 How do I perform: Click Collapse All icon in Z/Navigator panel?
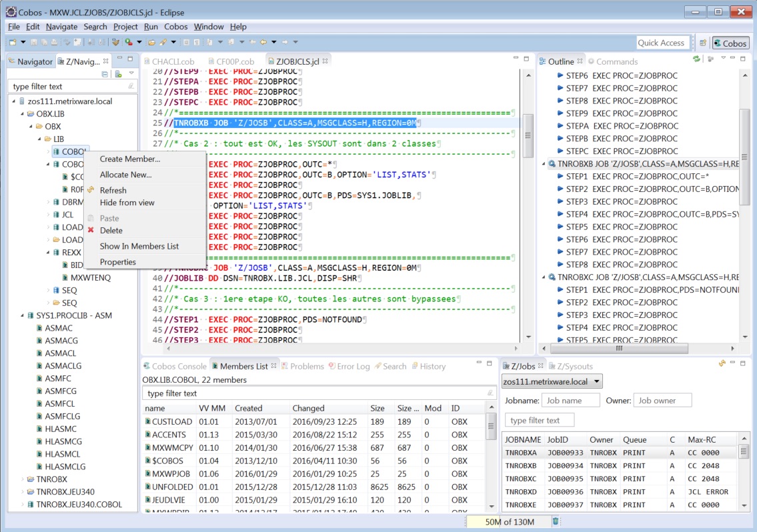point(105,74)
